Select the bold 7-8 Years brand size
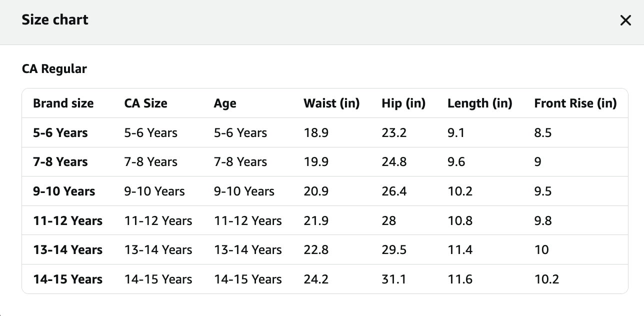Image resolution: width=644 pixels, height=316 pixels. tap(60, 162)
